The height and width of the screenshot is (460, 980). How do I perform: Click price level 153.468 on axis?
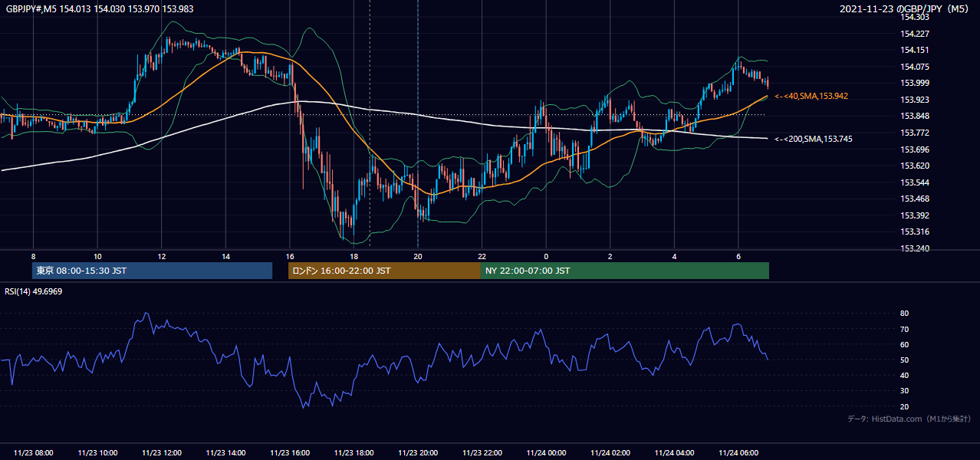click(x=915, y=199)
